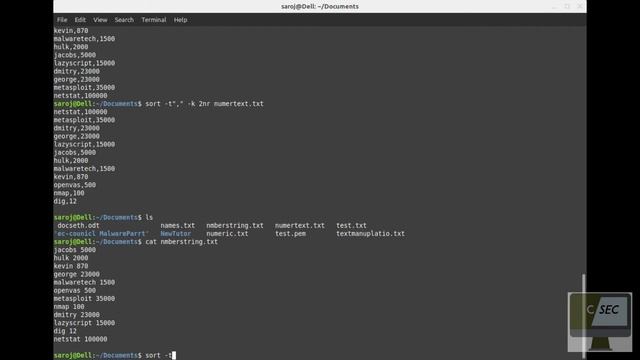Click window title 'saroj@Dell: ~/Documents'

320,6
